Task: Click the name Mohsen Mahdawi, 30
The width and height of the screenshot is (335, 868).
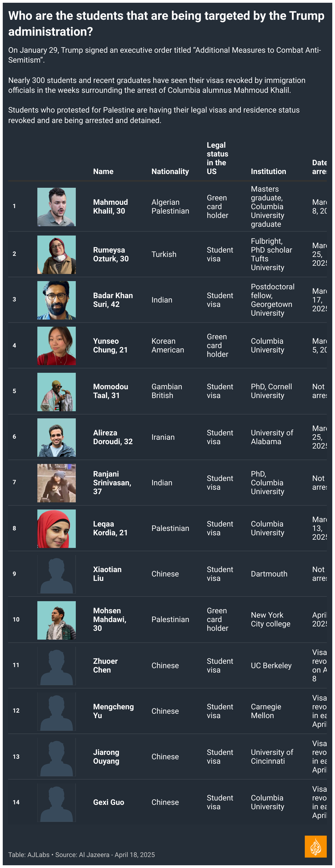Action: (x=110, y=619)
